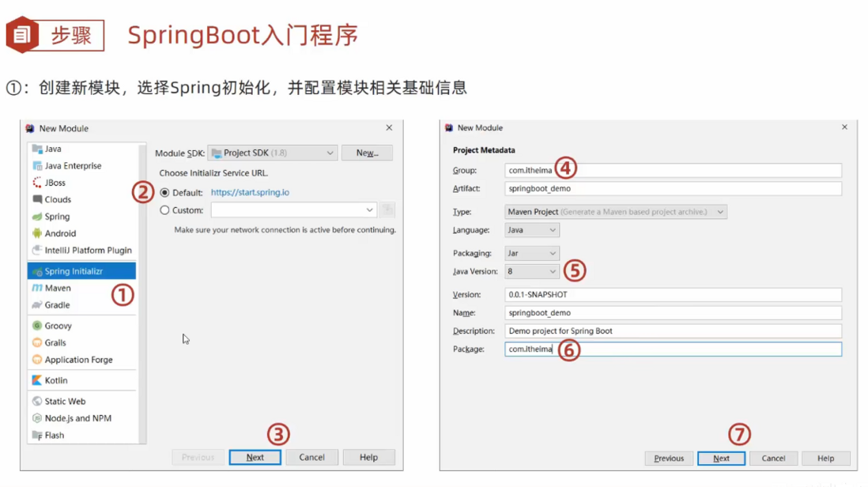Select the Kotlin icon
This screenshot has width=868, height=487.
pyautogui.click(x=37, y=380)
